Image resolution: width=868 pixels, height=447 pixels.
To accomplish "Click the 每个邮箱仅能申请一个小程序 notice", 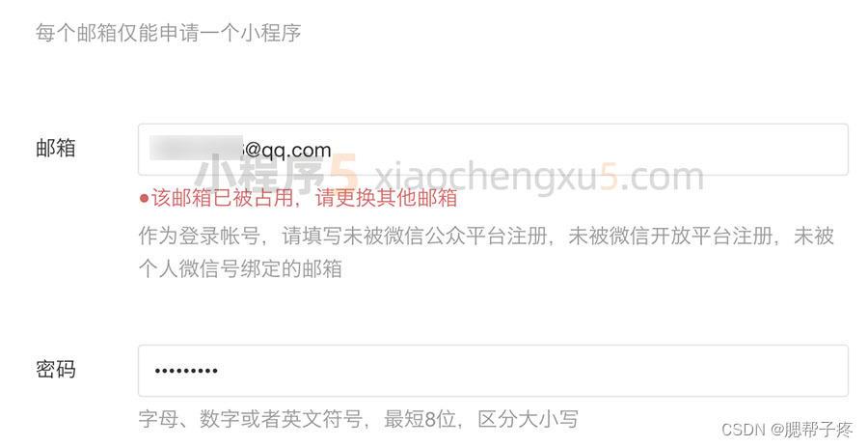I will point(168,33).
